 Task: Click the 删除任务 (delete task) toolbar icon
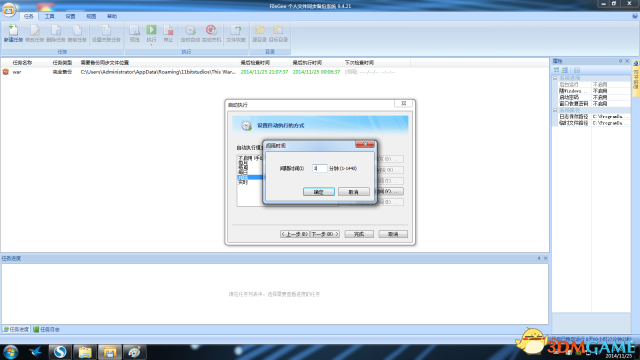click(x=56, y=33)
